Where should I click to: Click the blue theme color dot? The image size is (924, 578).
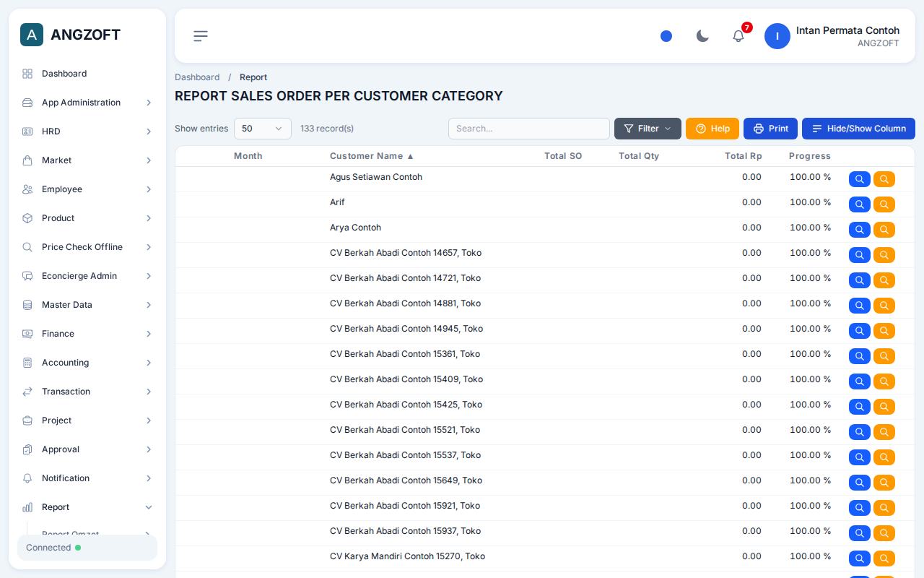pyautogui.click(x=666, y=36)
